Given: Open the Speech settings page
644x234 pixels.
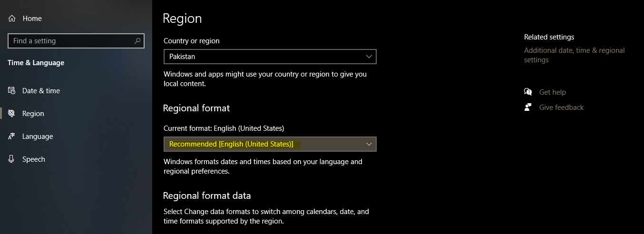Looking at the screenshot, I should coord(34,159).
